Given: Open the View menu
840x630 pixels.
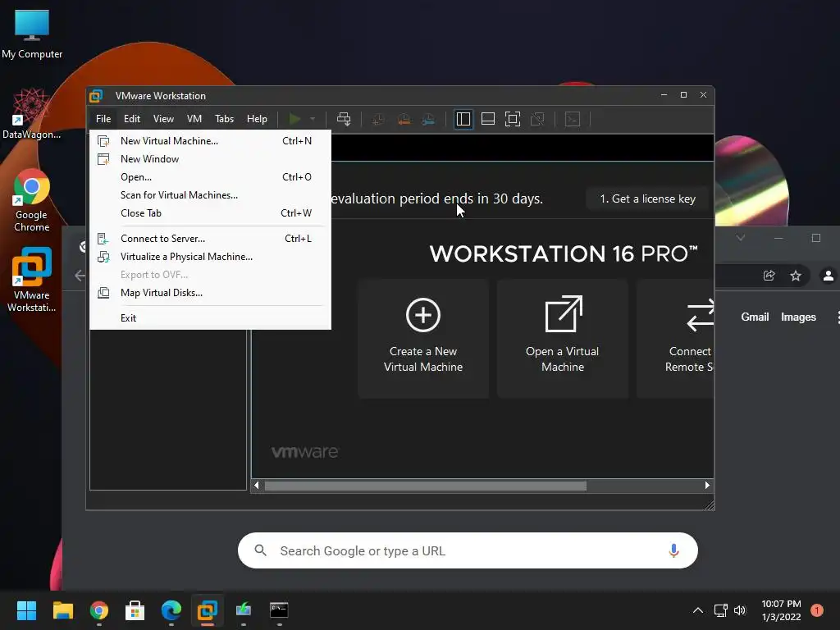Looking at the screenshot, I should pos(163,119).
